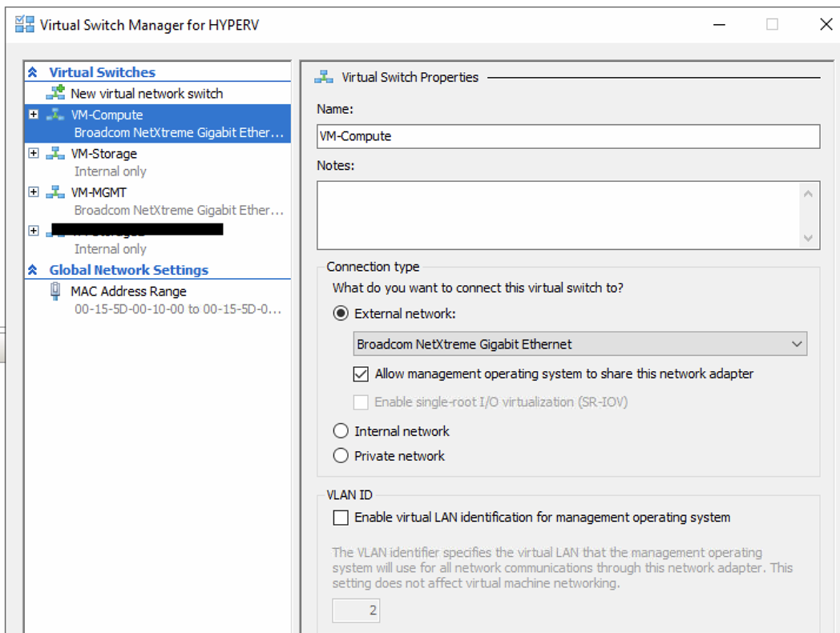840x633 pixels.
Task: Click the VM-MGMT switch icon
Action: pos(55,192)
